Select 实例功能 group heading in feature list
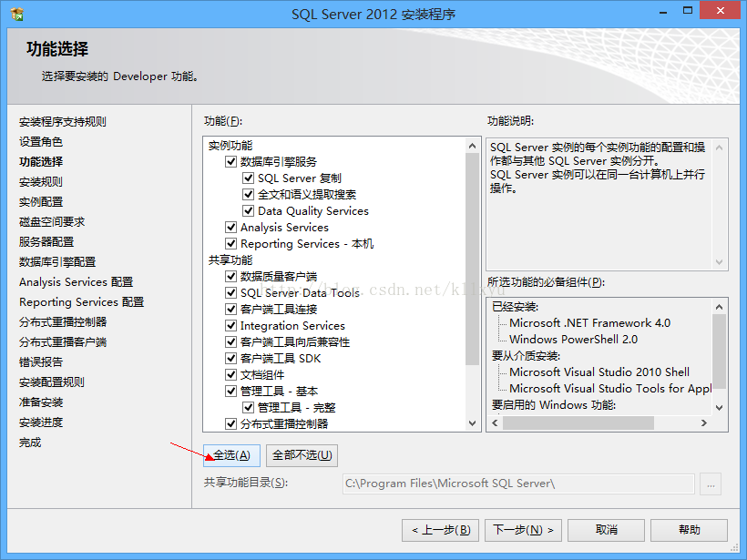Viewport: 747px width, 560px height. (230, 146)
